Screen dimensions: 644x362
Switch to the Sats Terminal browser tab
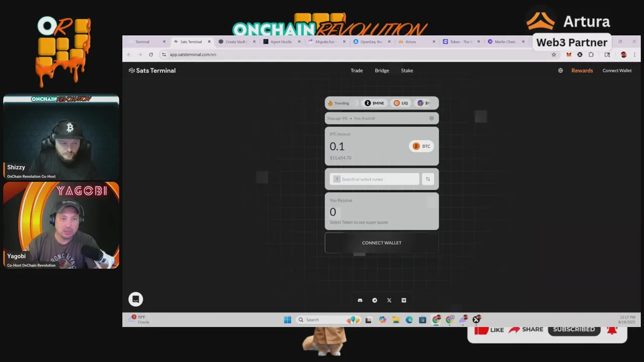point(191,42)
